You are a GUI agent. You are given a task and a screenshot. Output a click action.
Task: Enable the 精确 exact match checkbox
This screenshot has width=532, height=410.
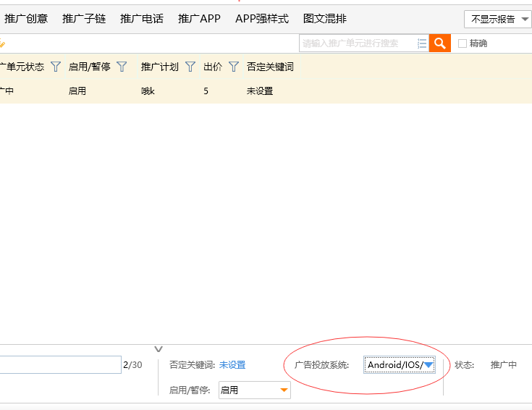[x=463, y=43]
